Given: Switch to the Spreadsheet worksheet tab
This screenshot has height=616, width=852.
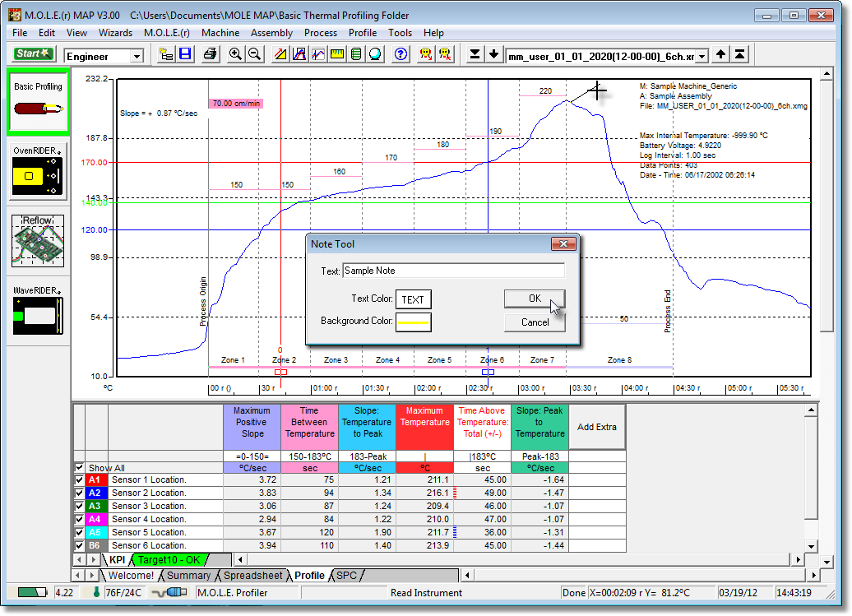Looking at the screenshot, I should pyautogui.click(x=253, y=575).
